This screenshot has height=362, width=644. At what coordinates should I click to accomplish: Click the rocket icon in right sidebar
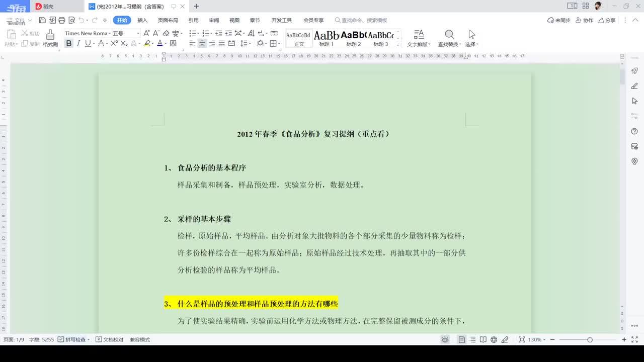[634, 71]
